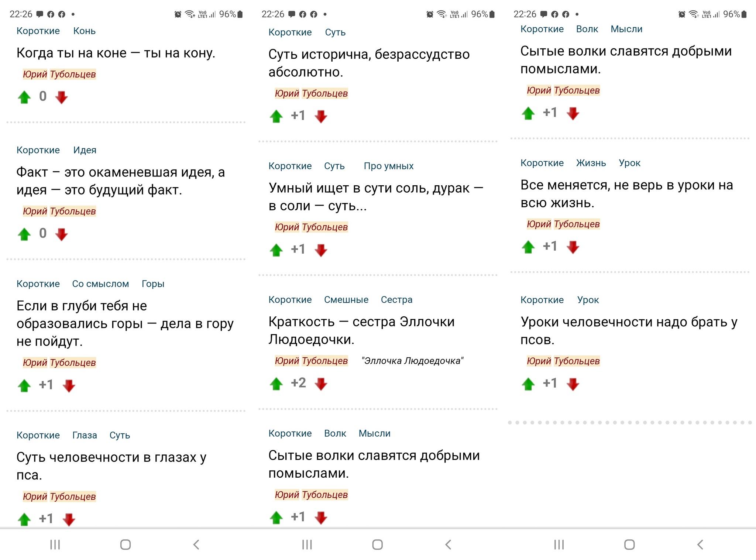756x560 pixels.
Task: Open the "Жизнь" tag
Action: point(591,163)
